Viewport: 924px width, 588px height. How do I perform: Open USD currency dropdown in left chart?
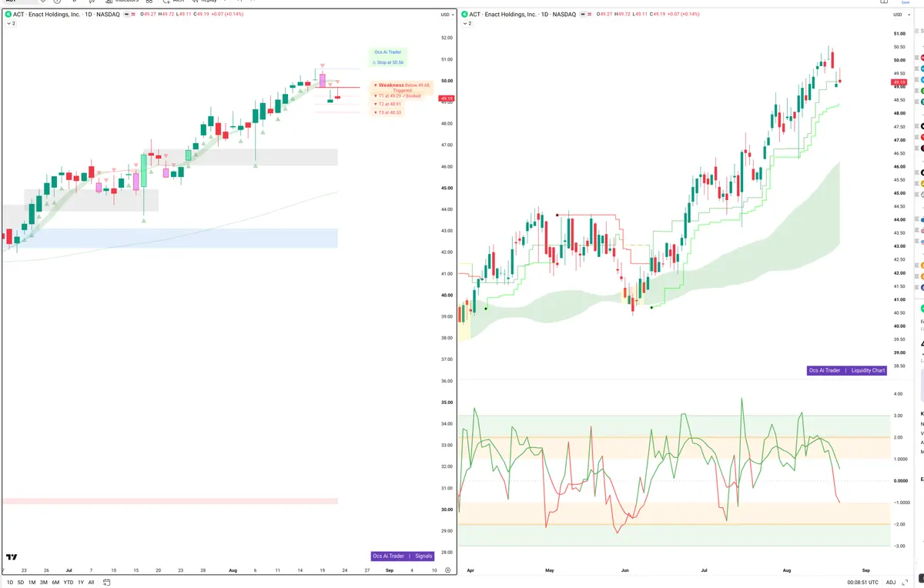pyautogui.click(x=447, y=15)
